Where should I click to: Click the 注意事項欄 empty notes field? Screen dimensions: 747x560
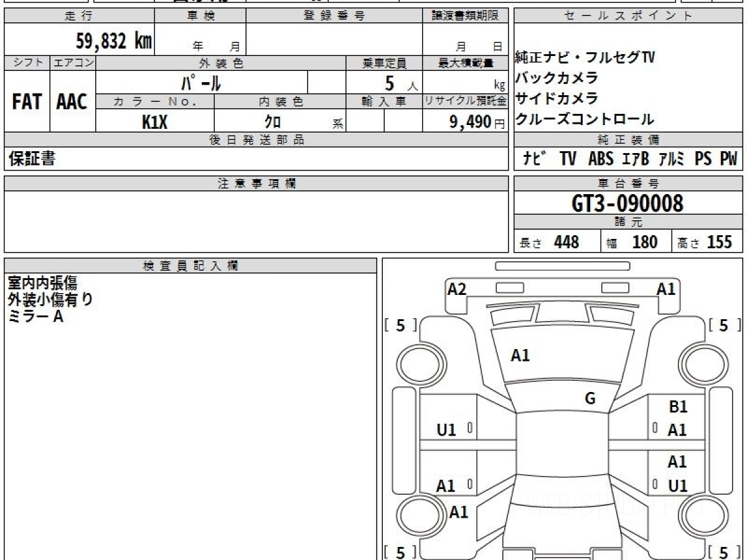[256, 222]
